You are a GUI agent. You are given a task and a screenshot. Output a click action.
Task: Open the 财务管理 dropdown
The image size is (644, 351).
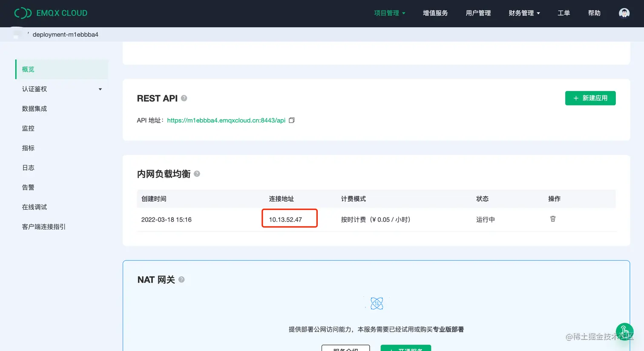click(x=524, y=13)
